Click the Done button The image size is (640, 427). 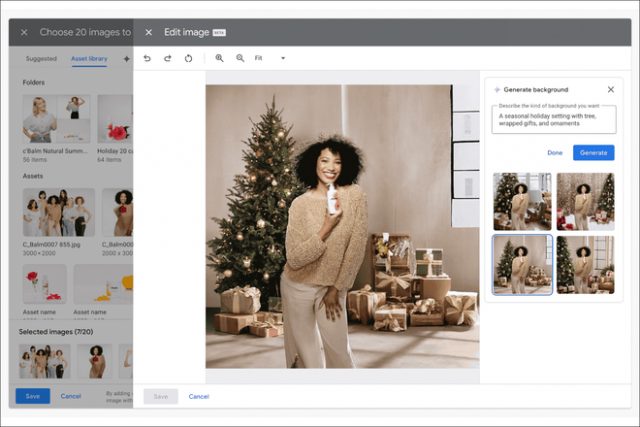(x=554, y=153)
